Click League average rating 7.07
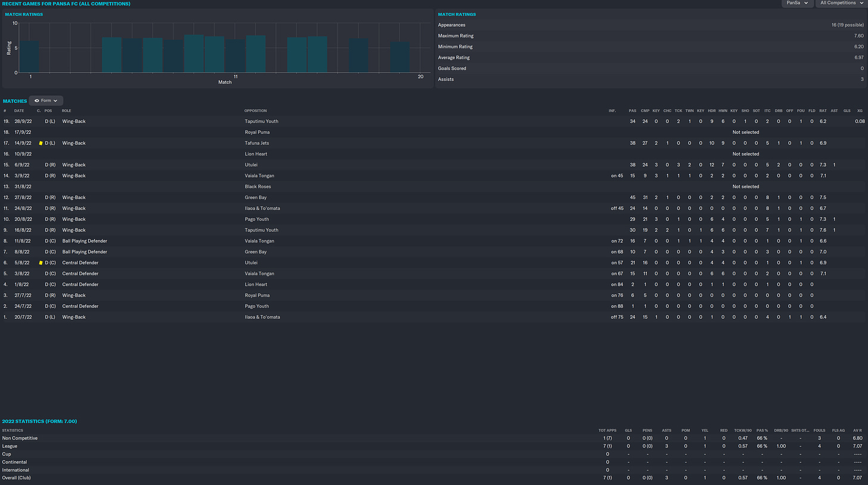Viewport: 868px width, 485px height. click(x=857, y=446)
